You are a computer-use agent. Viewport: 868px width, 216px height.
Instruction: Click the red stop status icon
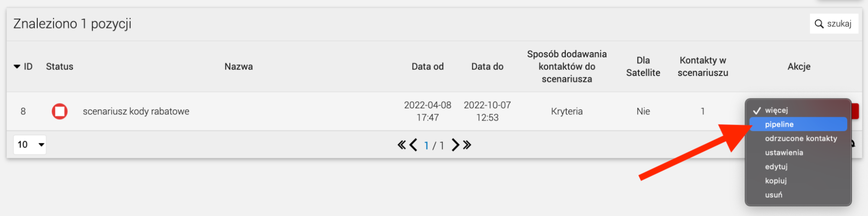point(59,111)
